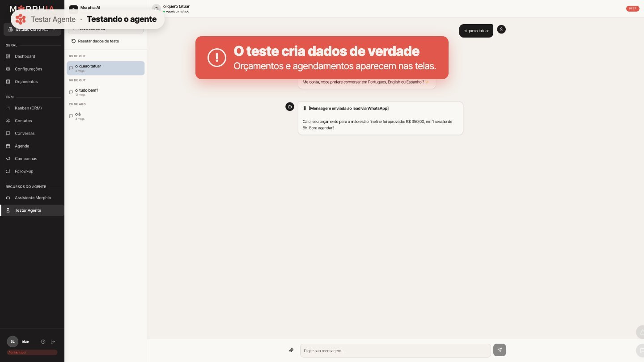Go to Campanhas
Screen dimensions: 644x362
click(x=31, y=159)
